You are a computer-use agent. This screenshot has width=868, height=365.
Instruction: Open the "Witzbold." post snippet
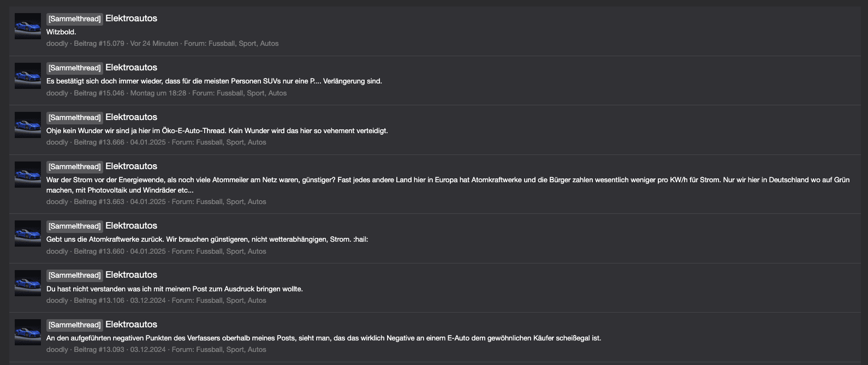(61, 32)
